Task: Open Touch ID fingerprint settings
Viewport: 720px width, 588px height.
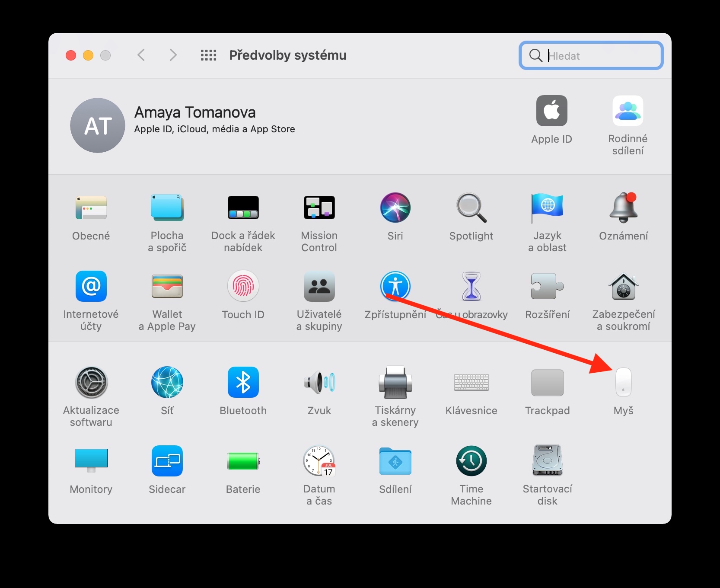Action: pos(243,286)
